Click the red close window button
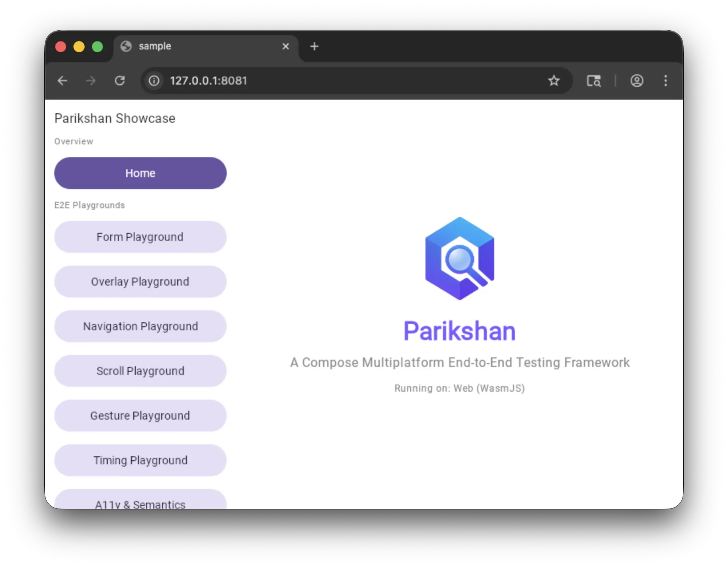 pyautogui.click(x=61, y=47)
